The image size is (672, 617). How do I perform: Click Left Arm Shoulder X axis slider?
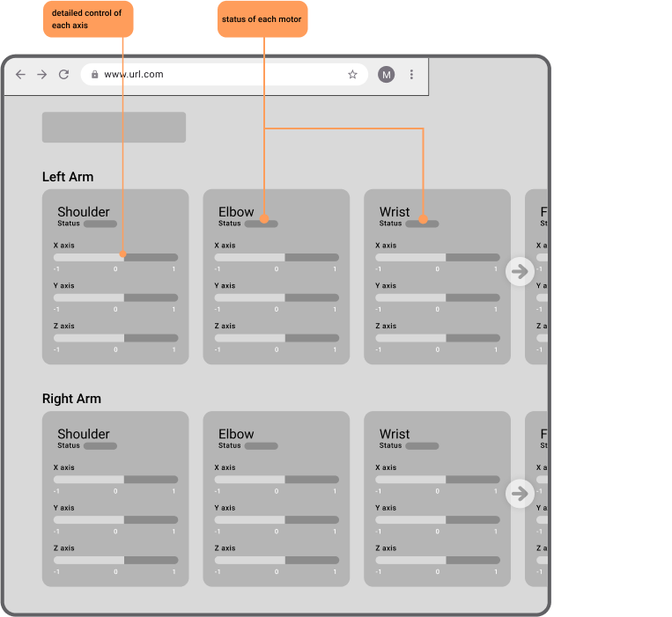(115, 257)
